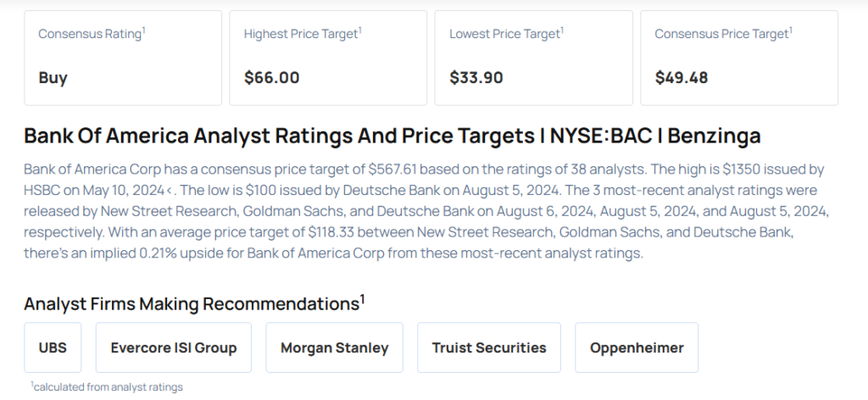Click the Bank Of America Analyst Ratings heading

(392, 136)
